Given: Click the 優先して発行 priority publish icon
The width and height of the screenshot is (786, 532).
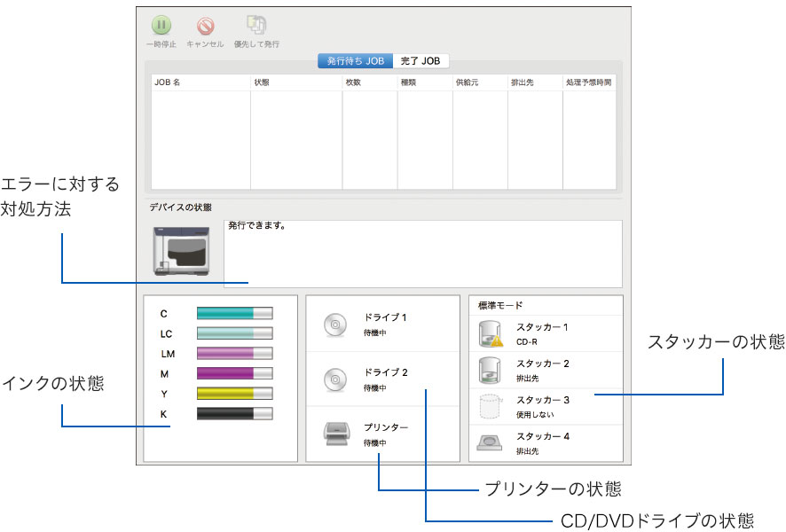Looking at the screenshot, I should [x=255, y=26].
